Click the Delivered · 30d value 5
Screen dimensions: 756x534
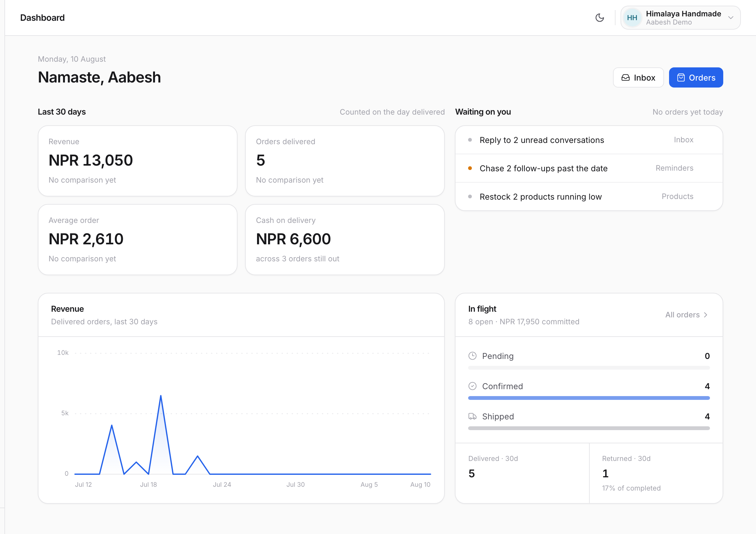472,474
